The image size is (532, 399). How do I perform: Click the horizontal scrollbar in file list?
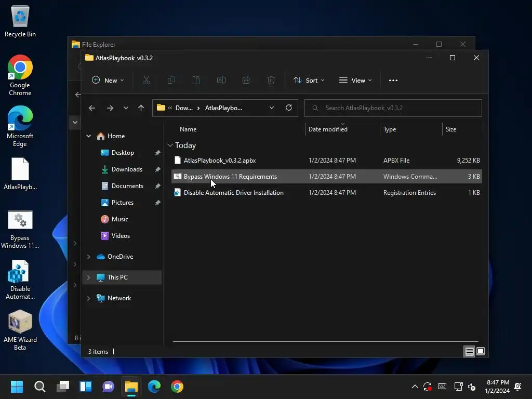pos(326,341)
